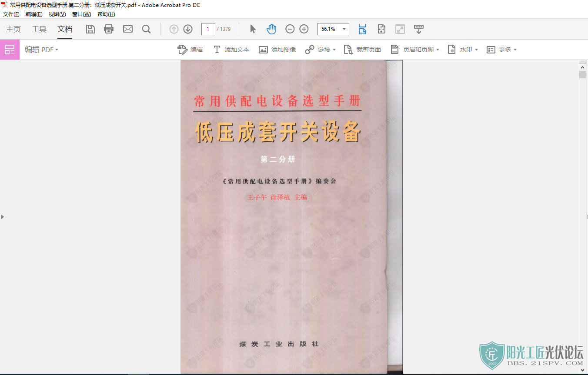Click the read mode keyboard-arrow icon
588x375 pixels.
tap(418, 29)
